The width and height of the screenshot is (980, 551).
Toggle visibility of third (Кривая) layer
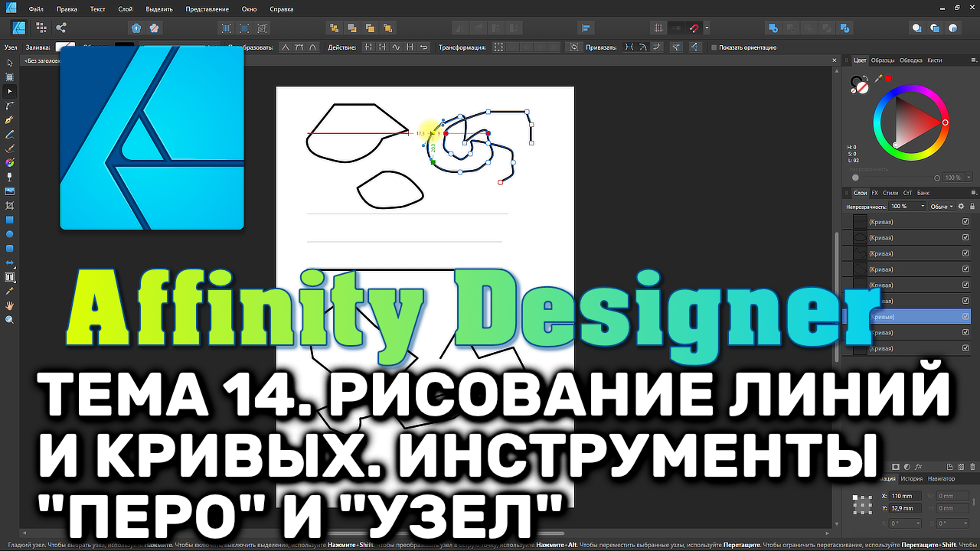point(965,253)
